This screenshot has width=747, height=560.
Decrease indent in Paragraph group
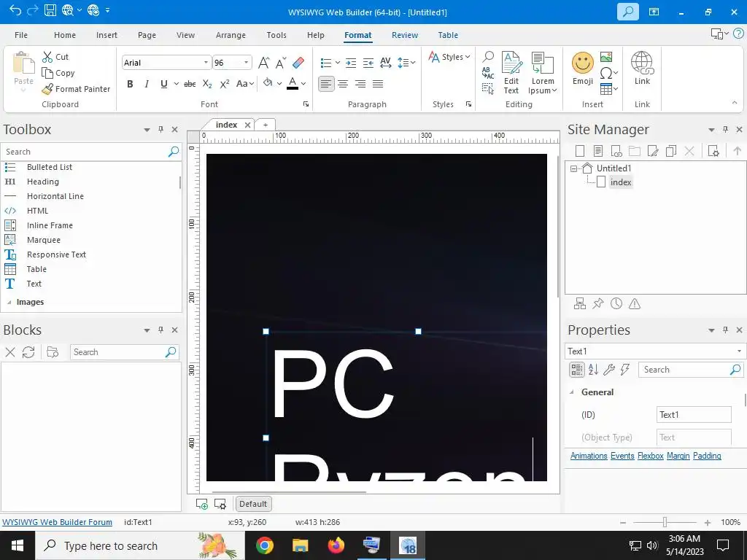point(368,63)
